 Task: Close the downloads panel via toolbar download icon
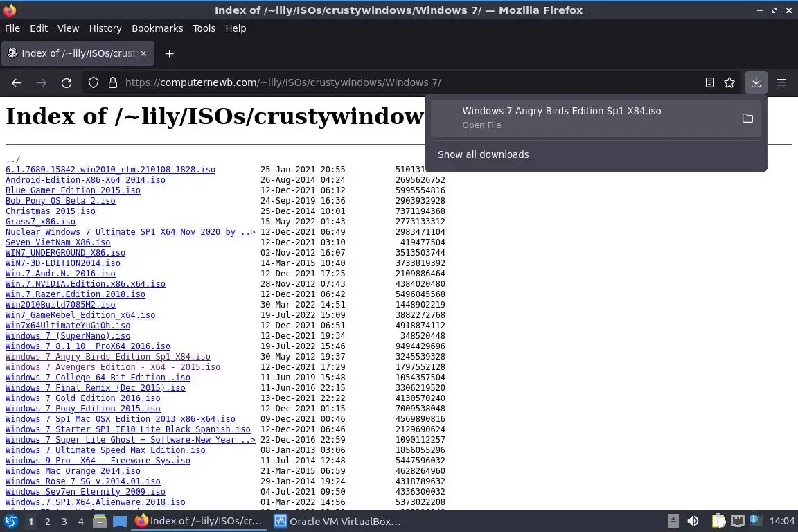pos(756,82)
